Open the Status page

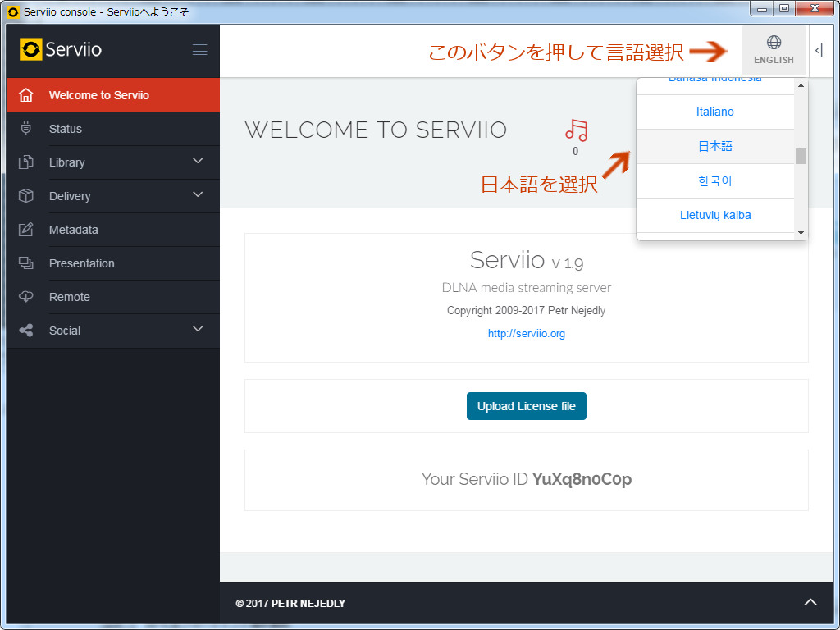(113, 129)
